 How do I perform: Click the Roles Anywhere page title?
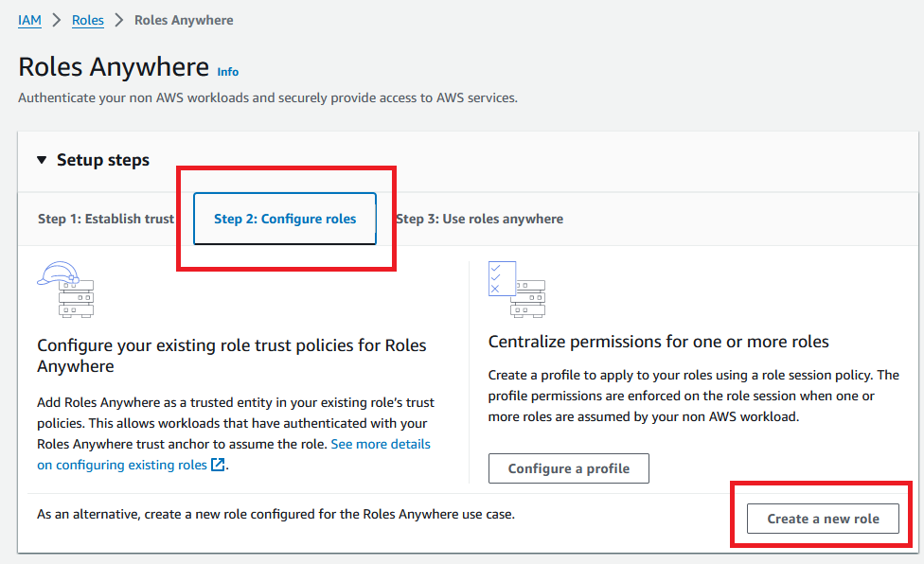(114, 67)
